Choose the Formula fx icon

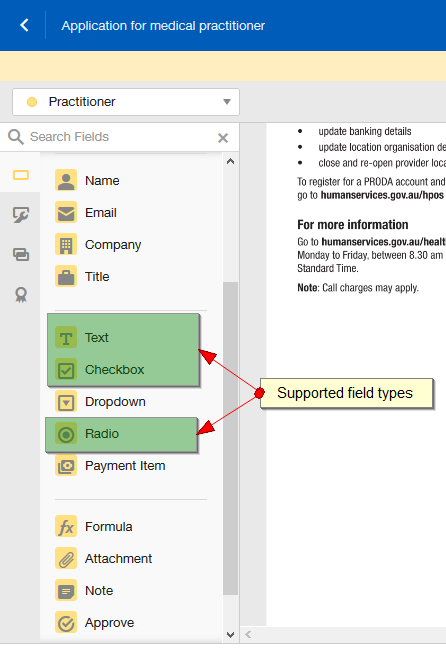tap(66, 527)
